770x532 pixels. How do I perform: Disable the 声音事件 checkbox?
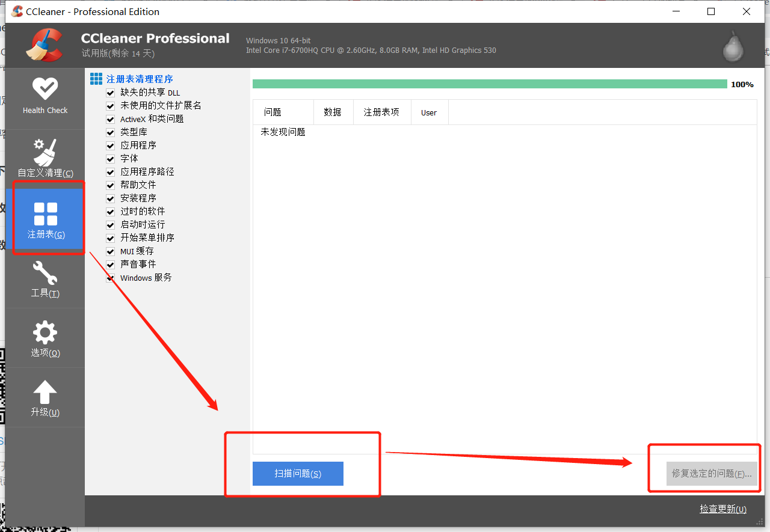[110, 264]
